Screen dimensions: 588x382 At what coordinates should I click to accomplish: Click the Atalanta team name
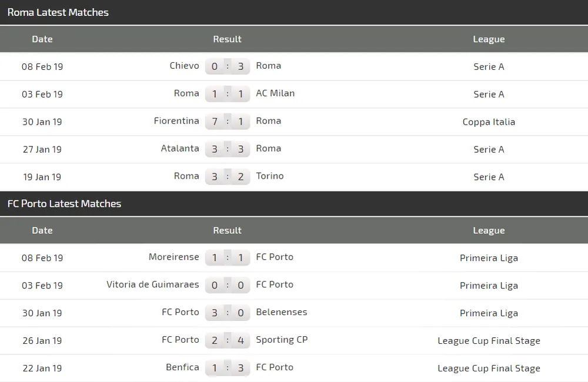pos(180,149)
